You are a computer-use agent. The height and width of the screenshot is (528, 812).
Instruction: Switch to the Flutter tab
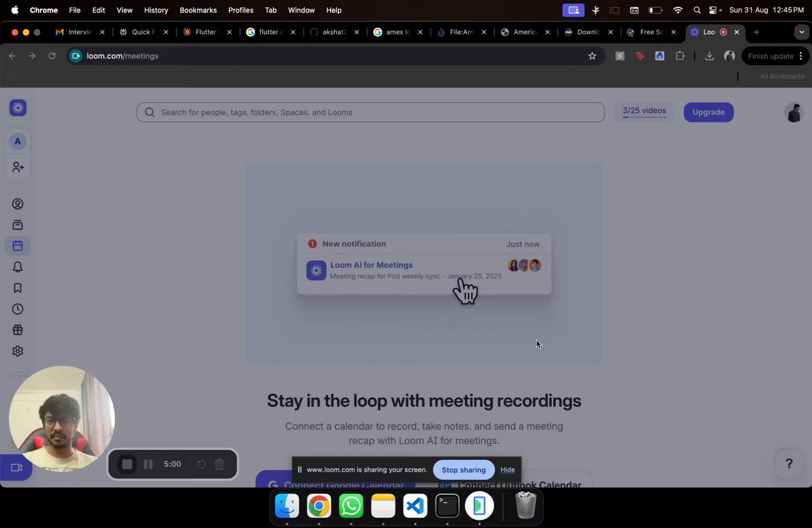tap(206, 32)
